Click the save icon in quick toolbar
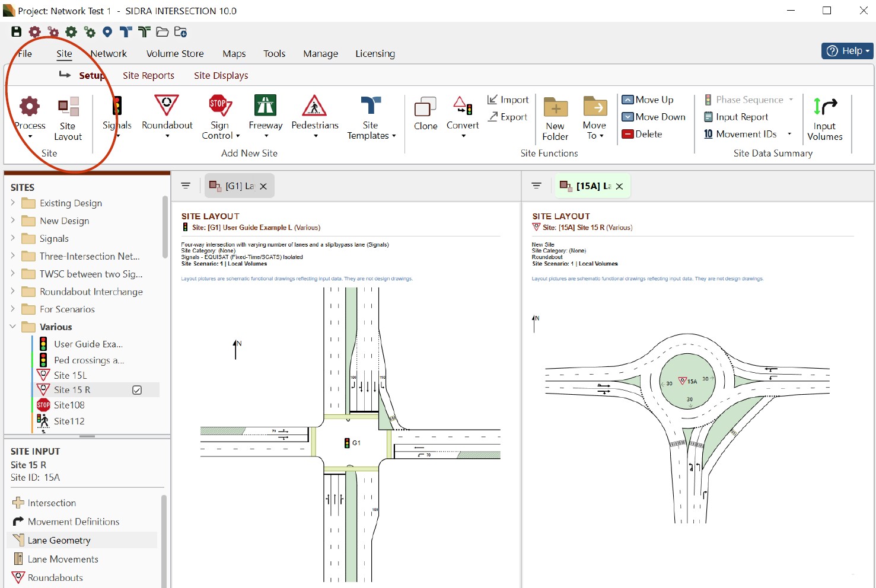876x588 pixels. [x=17, y=32]
